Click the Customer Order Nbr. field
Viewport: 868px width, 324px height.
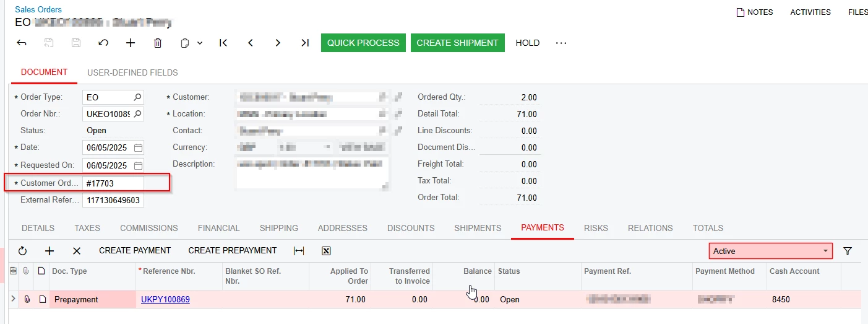[113, 183]
